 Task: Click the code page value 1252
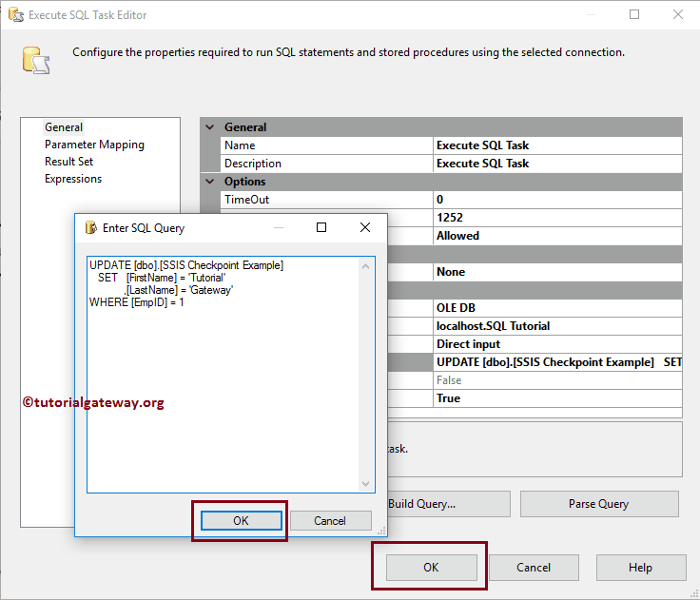[x=557, y=218]
